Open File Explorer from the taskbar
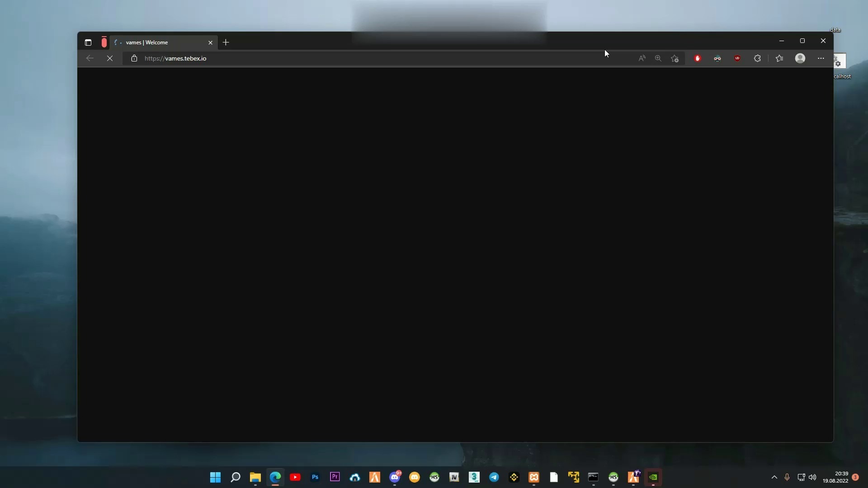 [x=255, y=477]
